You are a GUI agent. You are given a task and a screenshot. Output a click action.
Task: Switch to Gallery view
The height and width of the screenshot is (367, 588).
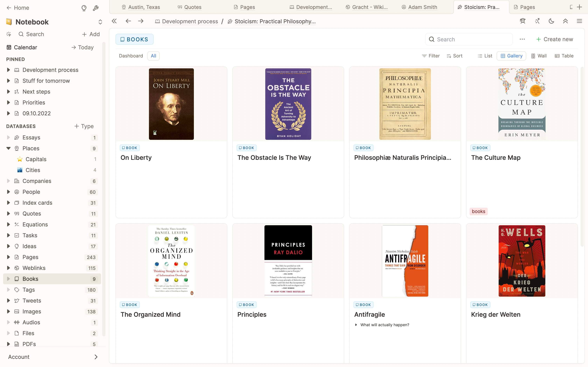click(x=511, y=56)
